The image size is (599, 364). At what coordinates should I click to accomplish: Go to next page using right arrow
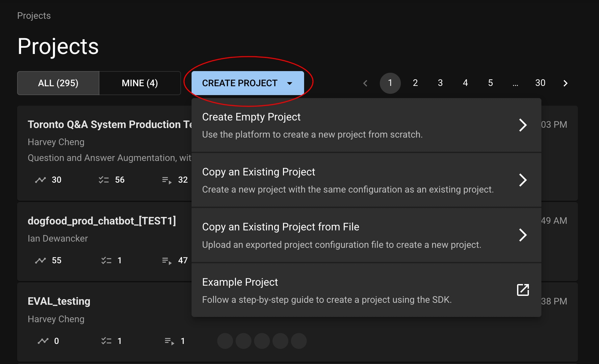(x=565, y=83)
